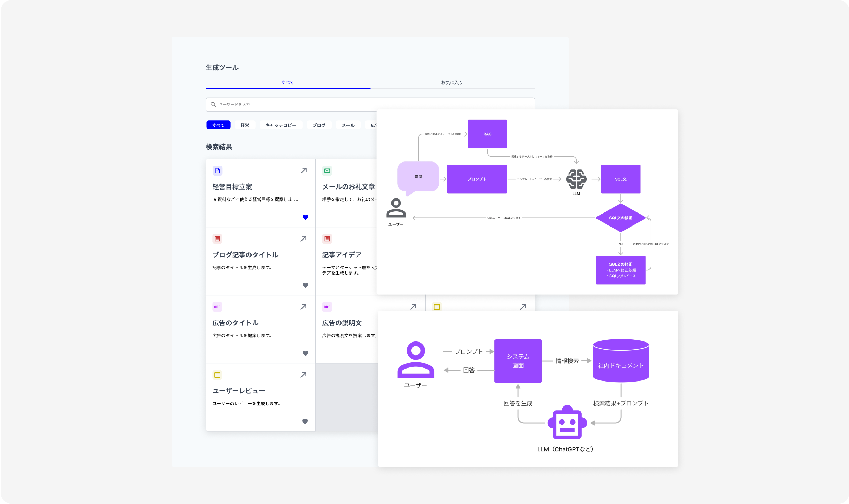Unfavorite 経営目標立案 with blue heart
The width and height of the screenshot is (849, 504).
[x=306, y=217]
